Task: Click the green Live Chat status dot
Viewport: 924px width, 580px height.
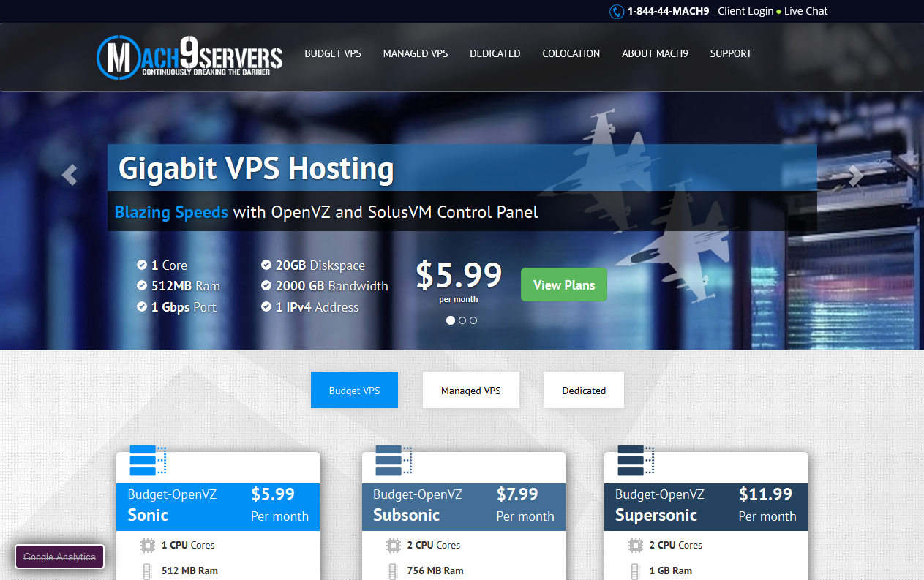Action: tap(778, 12)
